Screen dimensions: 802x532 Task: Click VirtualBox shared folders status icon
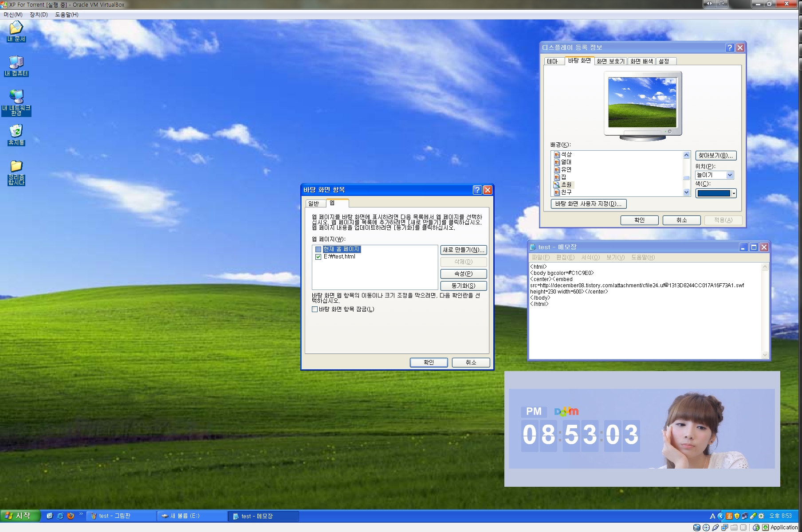click(734, 528)
